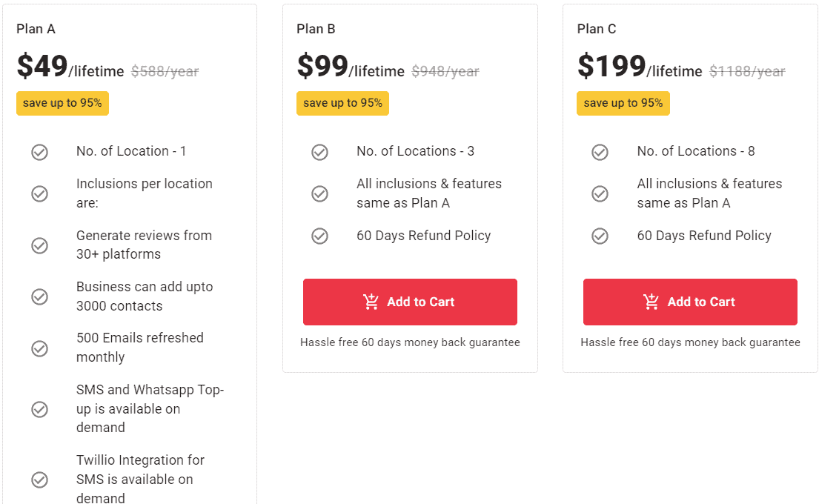
Task: Click 'Add to Cart' for Plan C
Action: pos(690,302)
